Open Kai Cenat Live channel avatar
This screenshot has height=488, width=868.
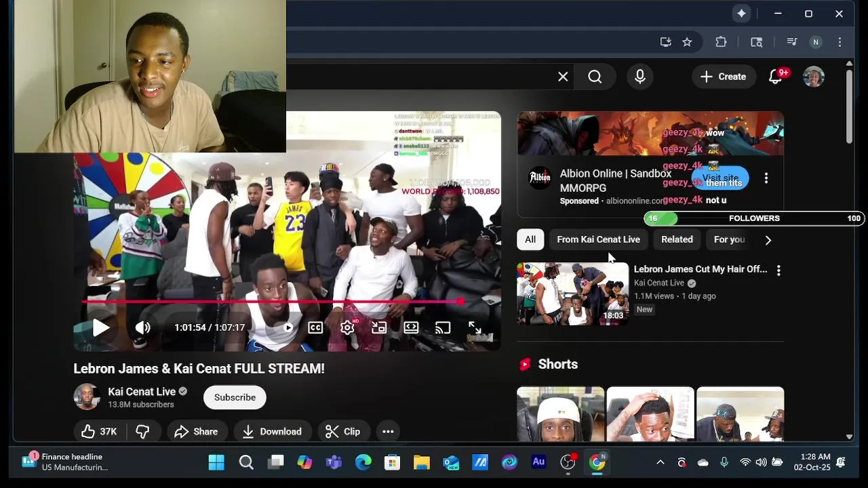coord(87,397)
